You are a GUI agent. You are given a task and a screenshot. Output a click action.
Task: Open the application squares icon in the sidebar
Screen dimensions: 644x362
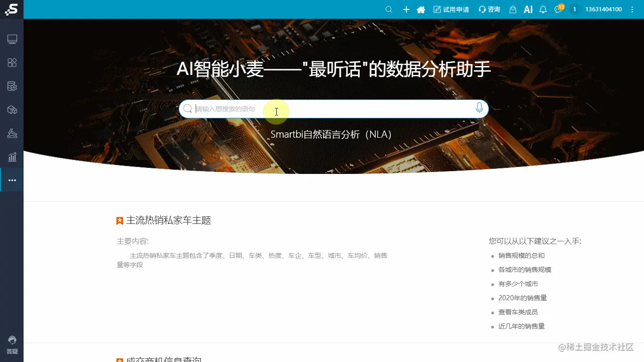(12, 62)
